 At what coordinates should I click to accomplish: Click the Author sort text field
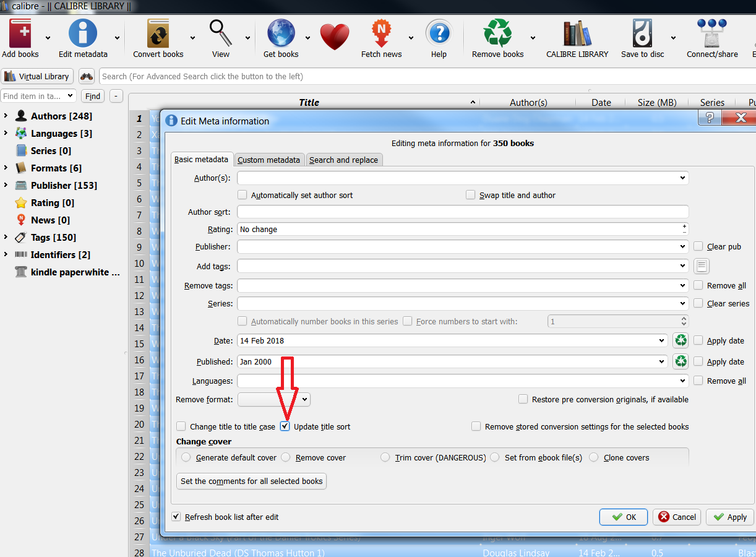coord(463,212)
